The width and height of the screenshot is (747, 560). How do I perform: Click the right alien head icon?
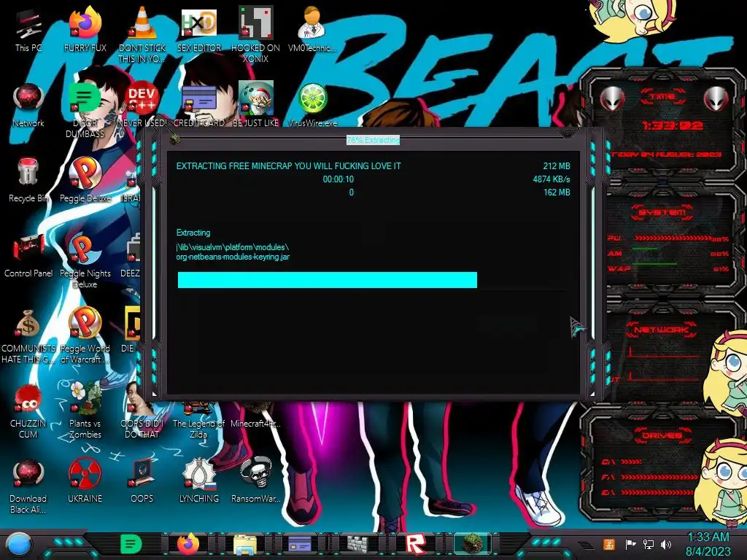point(716,99)
